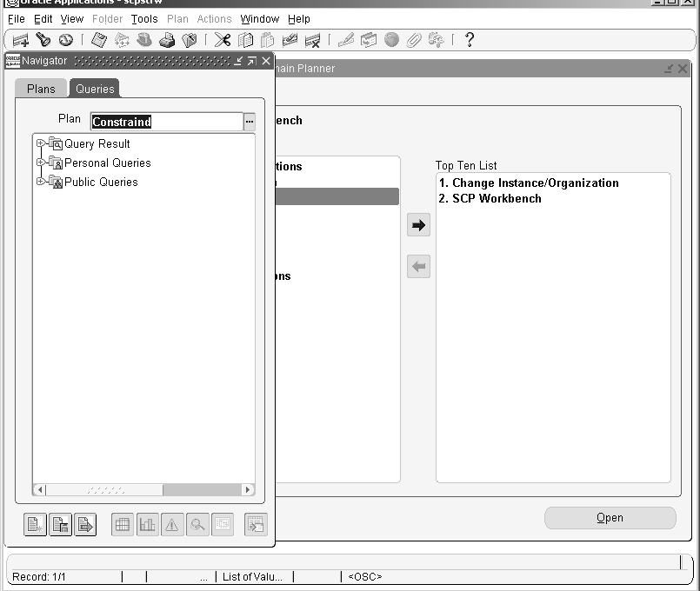Click the Copy toolbar icon
The width and height of the screenshot is (700, 591).
245,40
